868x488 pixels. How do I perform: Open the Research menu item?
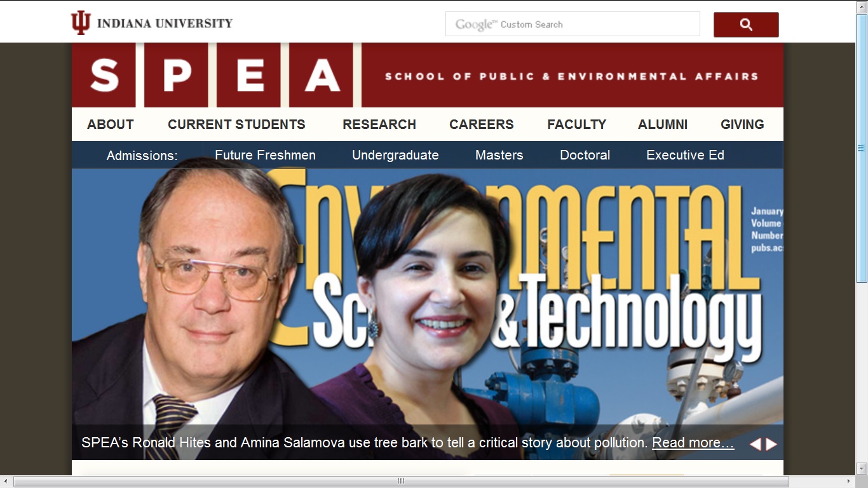(379, 125)
